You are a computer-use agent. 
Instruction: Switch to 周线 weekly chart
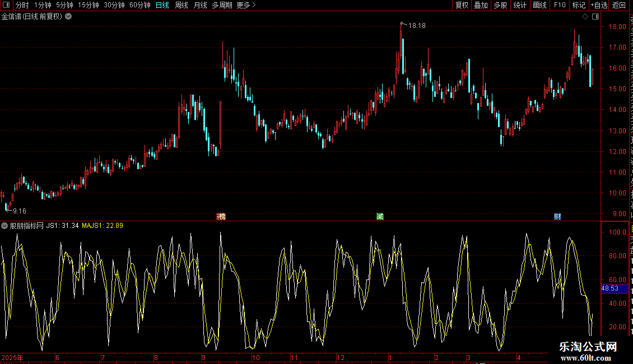tap(181, 5)
